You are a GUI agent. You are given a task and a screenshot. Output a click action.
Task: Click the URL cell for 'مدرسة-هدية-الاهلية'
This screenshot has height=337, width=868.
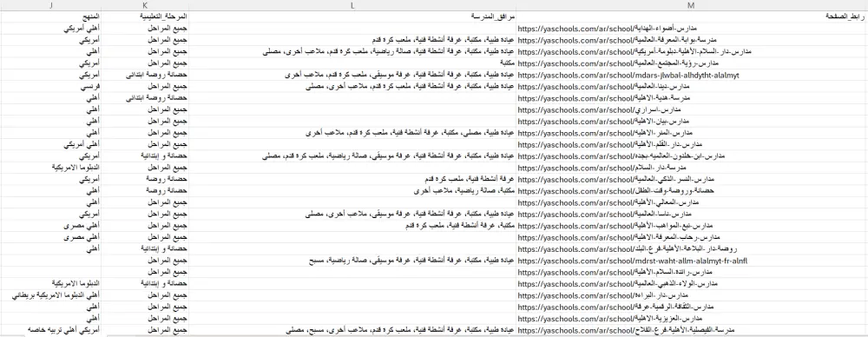click(692, 98)
